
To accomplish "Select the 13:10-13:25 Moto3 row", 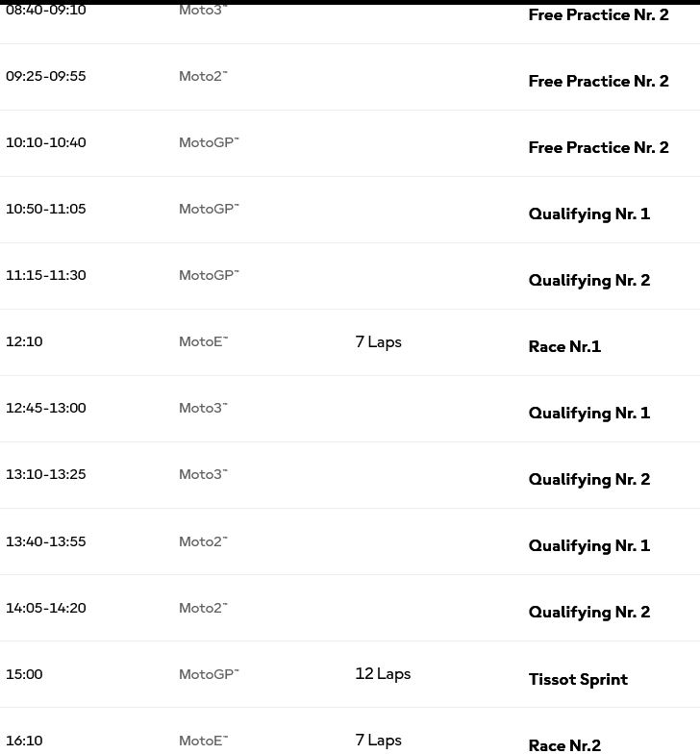I will pyautogui.click(x=350, y=475).
